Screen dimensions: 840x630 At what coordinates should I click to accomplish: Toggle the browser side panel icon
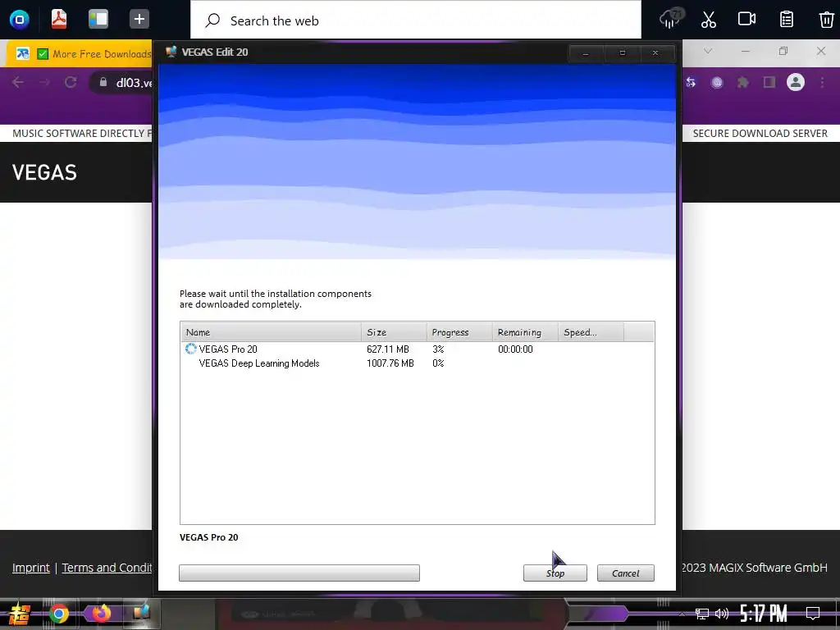(769, 83)
